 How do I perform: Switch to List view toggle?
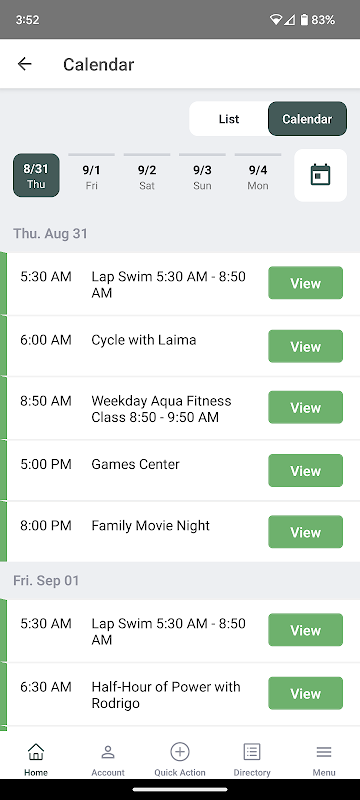coord(229,119)
